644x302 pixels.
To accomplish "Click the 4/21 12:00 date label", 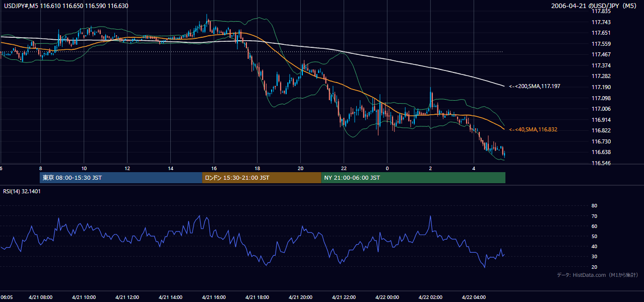I will click(x=127, y=297).
